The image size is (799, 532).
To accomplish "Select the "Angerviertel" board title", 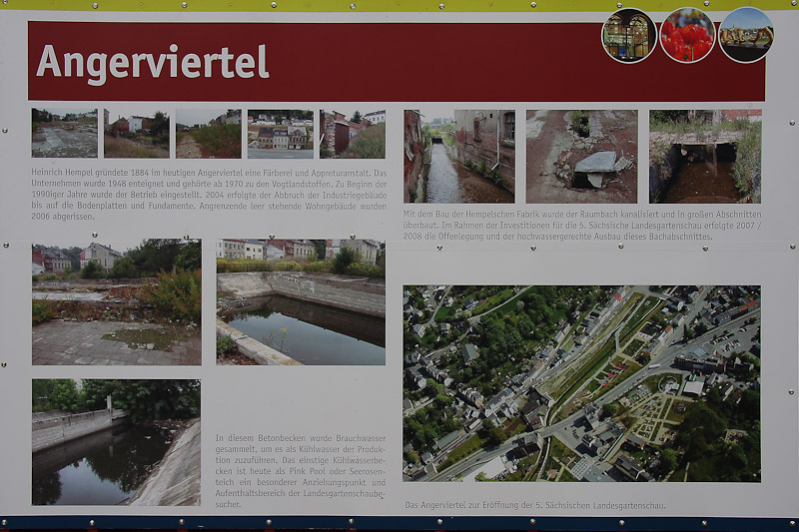I will [x=153, y=64].
